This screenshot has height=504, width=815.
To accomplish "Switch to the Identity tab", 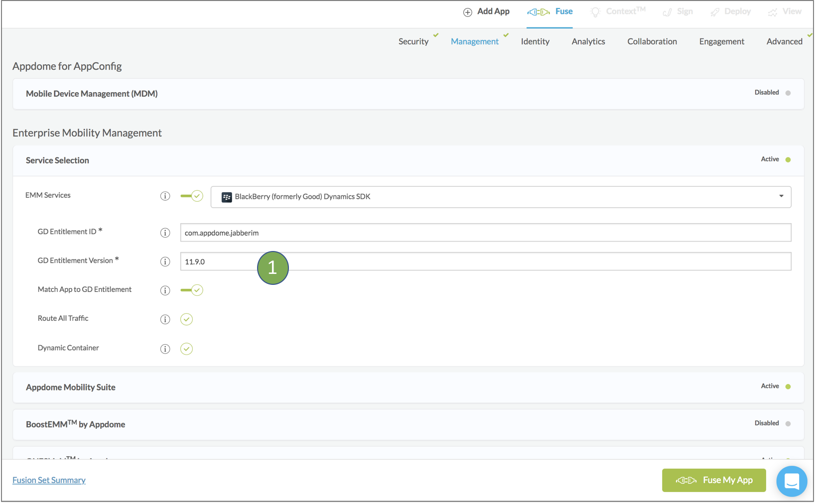I will 535,41.
